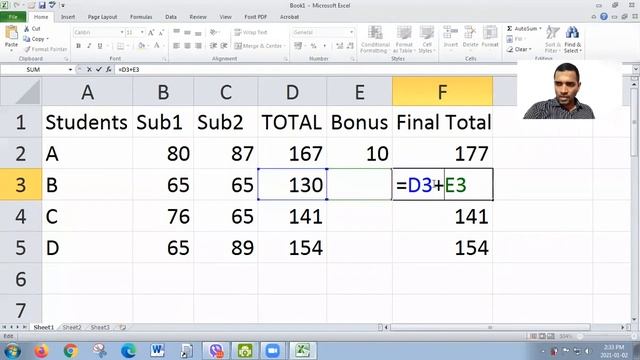Switch to the Review tab
The image size is (640, 360).
click(198, 17)
